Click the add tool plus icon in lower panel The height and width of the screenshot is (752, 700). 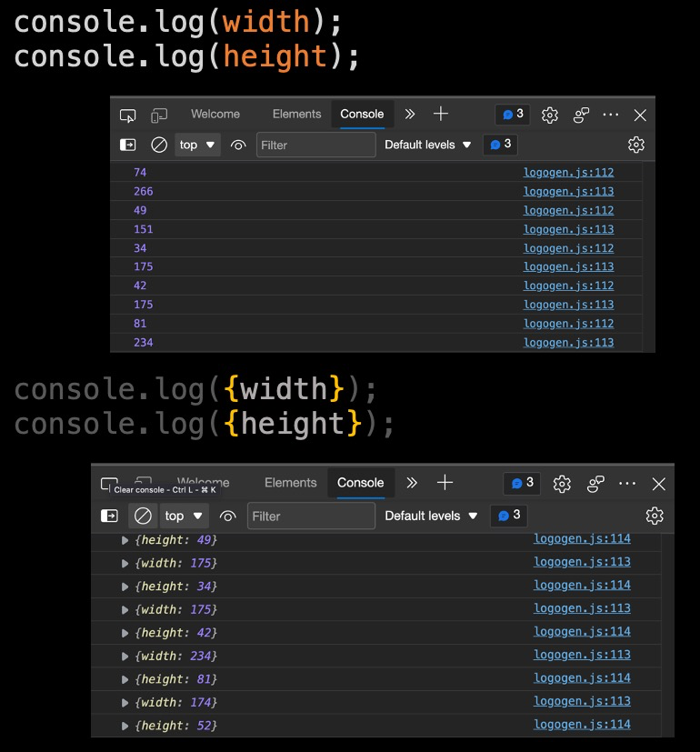click(x=445, y=483)
